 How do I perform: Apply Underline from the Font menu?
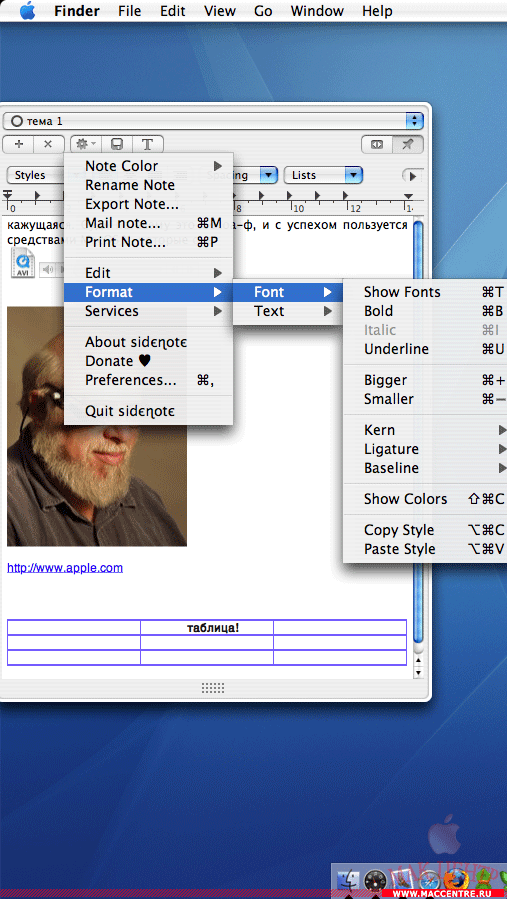click(425, 349)
